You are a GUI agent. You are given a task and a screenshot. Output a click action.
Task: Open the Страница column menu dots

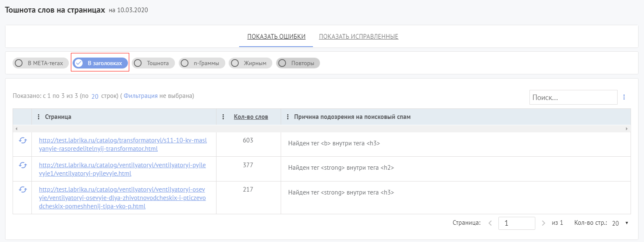39,117
